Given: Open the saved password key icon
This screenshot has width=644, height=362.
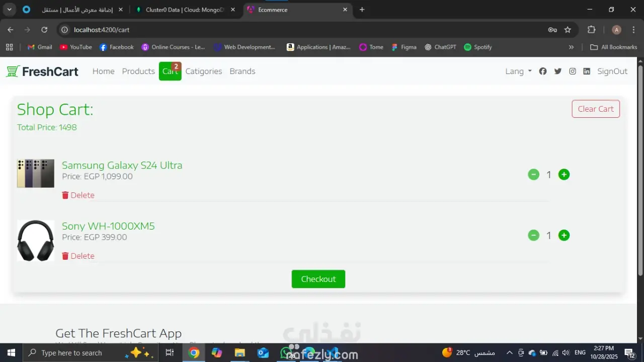Looking at the screenshot, I should [552, 30].
